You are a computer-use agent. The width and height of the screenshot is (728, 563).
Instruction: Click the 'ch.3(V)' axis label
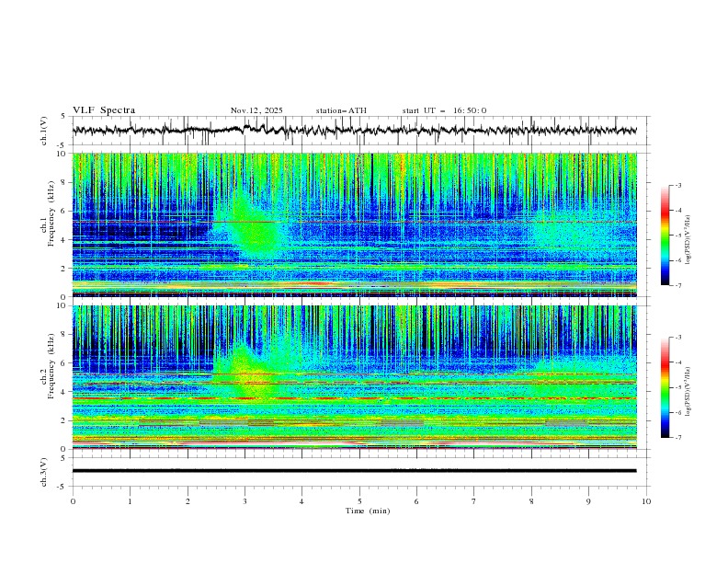tap(44, 472)
